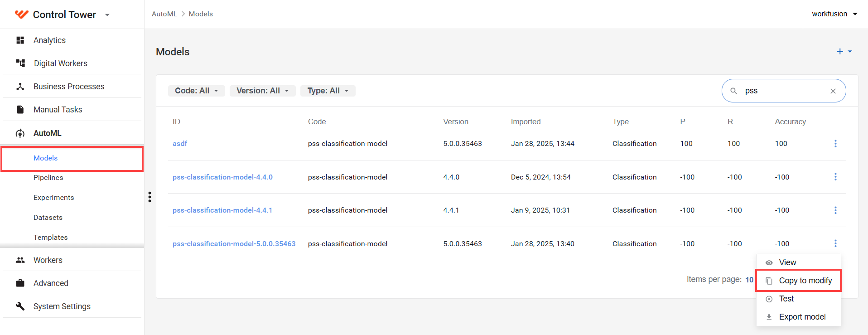Click the sidebar resize handle dots
868x335 pixels.
(x=149, y=197)
